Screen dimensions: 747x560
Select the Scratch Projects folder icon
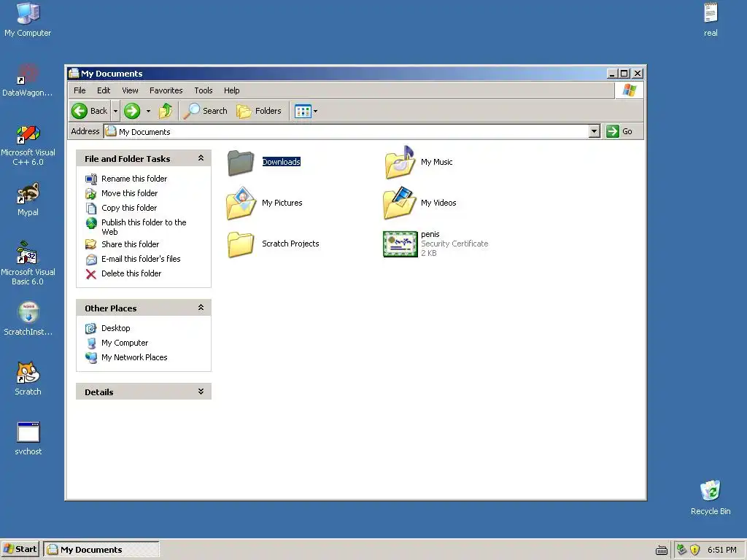[241, 244]
